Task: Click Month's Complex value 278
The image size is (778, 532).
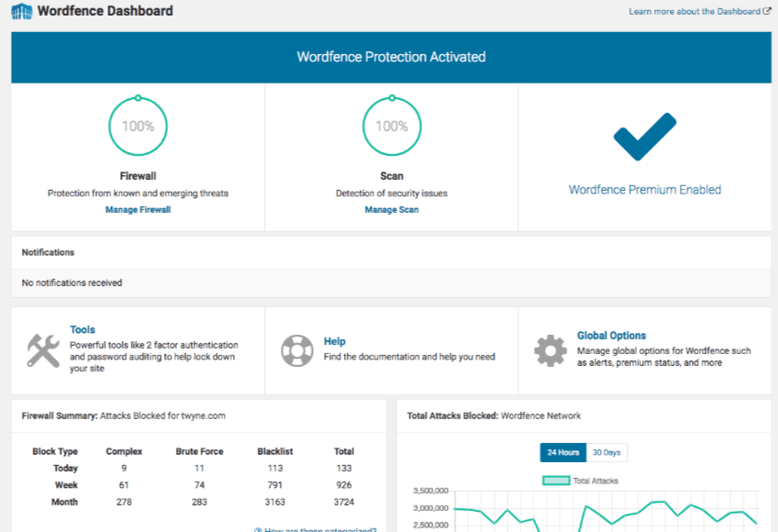Action: tap(124, 502)
